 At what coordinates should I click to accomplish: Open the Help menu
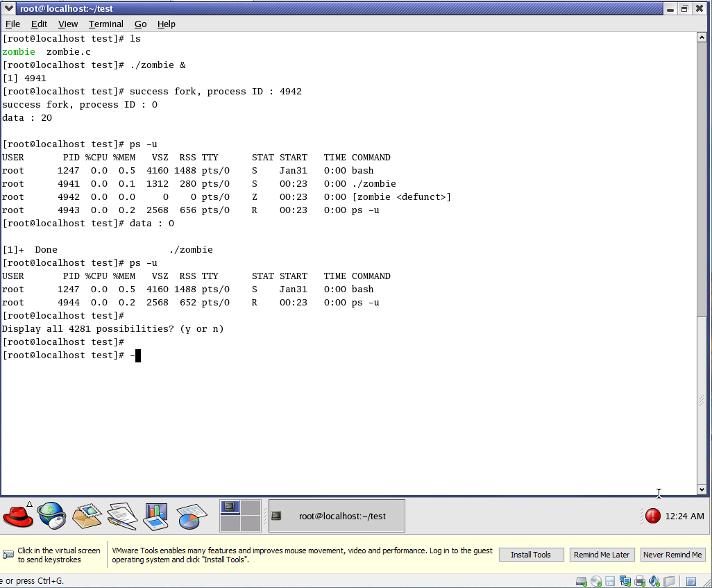(167, 24)
